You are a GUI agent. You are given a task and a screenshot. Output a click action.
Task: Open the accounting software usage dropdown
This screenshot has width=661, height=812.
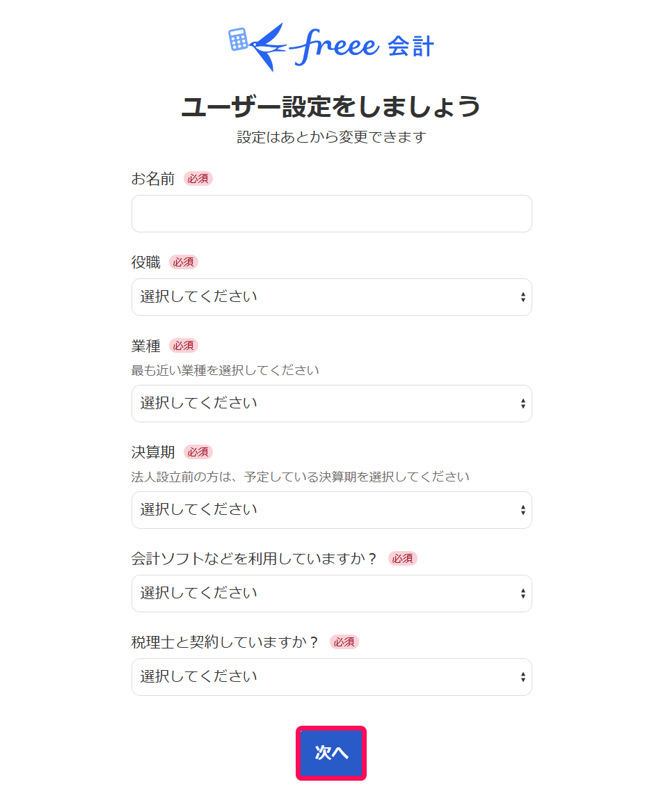331,594
